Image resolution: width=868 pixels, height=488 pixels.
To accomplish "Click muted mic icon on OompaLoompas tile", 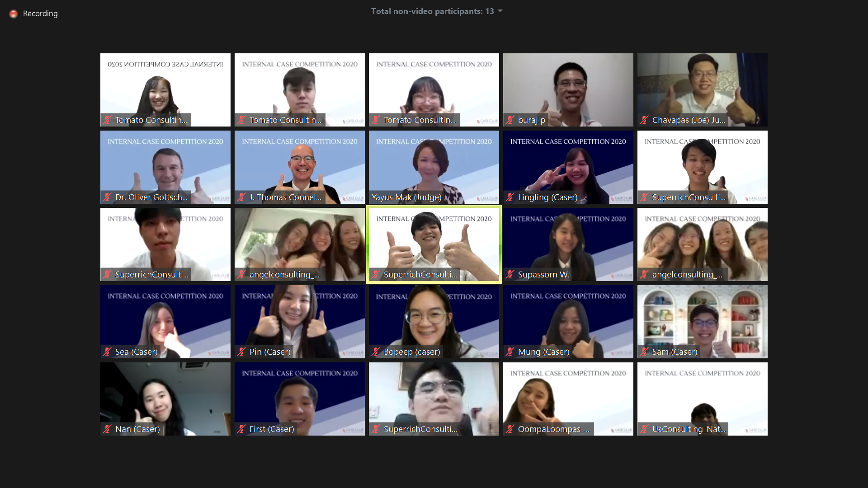I will click(510, 429).
